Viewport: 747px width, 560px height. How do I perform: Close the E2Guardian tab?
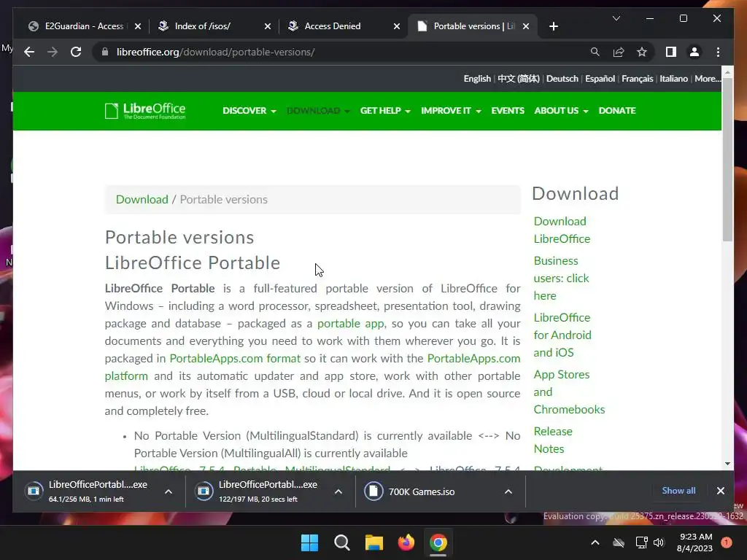[138, 26]
